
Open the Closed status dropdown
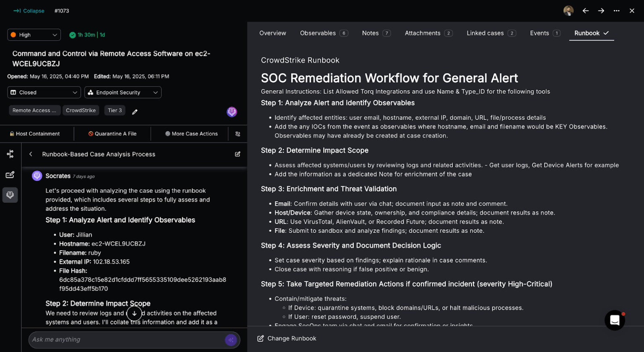[44, 92]
